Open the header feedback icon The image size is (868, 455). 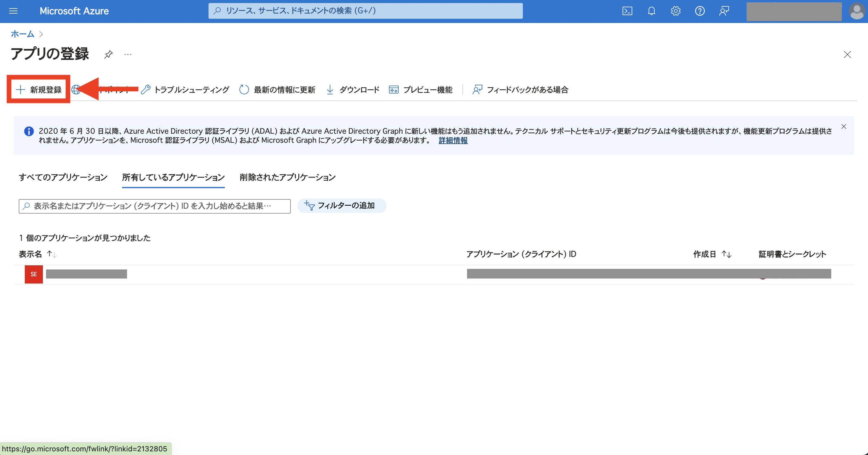coord(724,11)
